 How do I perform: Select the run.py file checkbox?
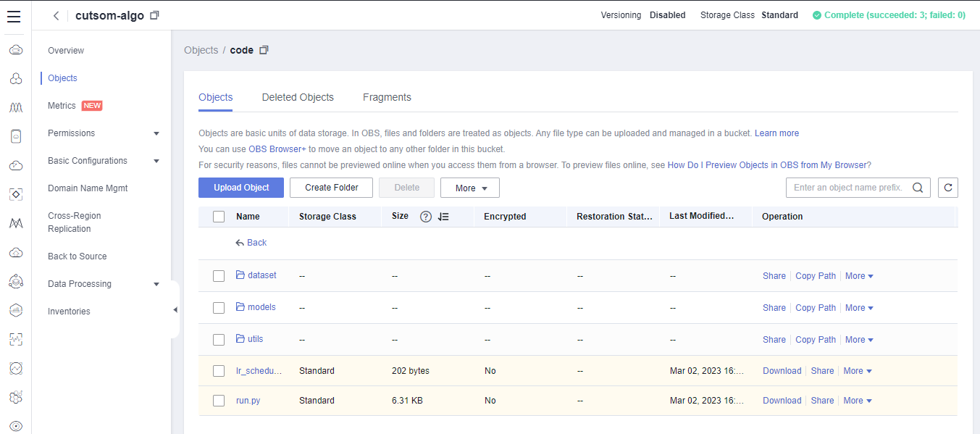[219, 401]
